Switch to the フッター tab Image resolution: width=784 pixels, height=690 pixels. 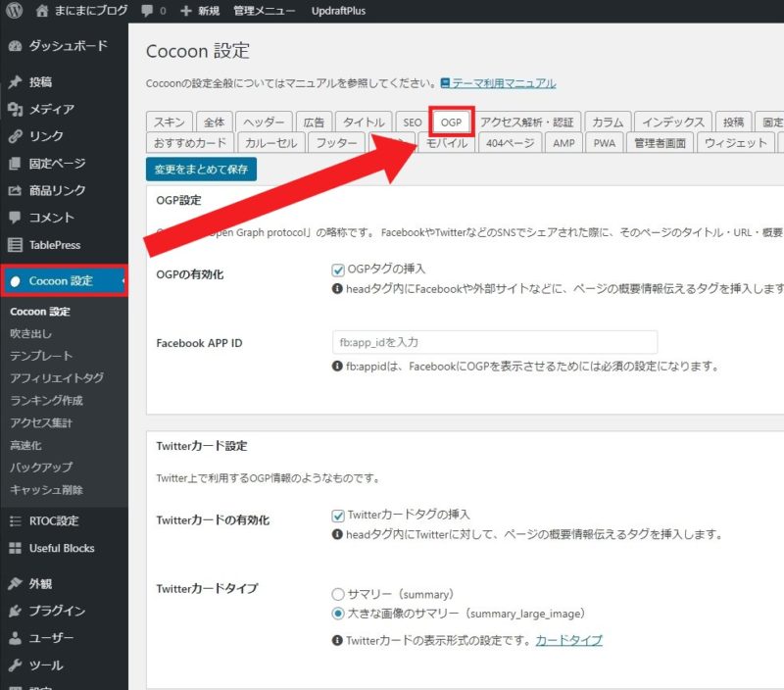336,143
